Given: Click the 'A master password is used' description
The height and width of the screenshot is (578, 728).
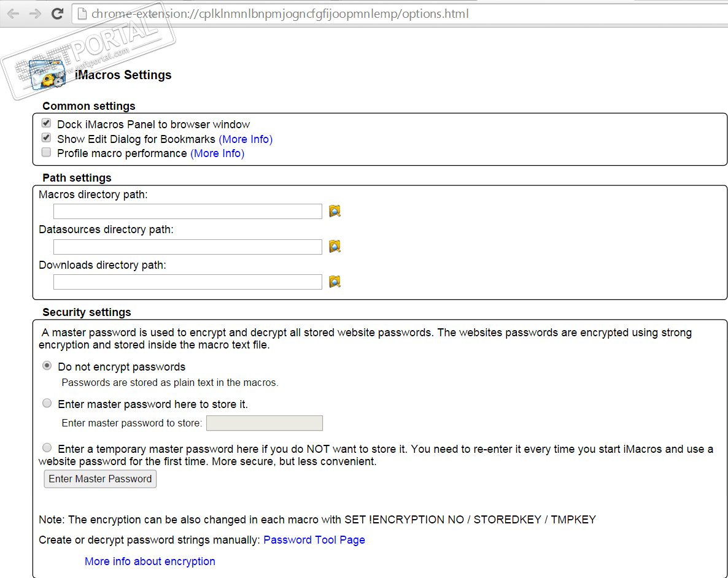Looking at the screenshot, I should [366, 339].
